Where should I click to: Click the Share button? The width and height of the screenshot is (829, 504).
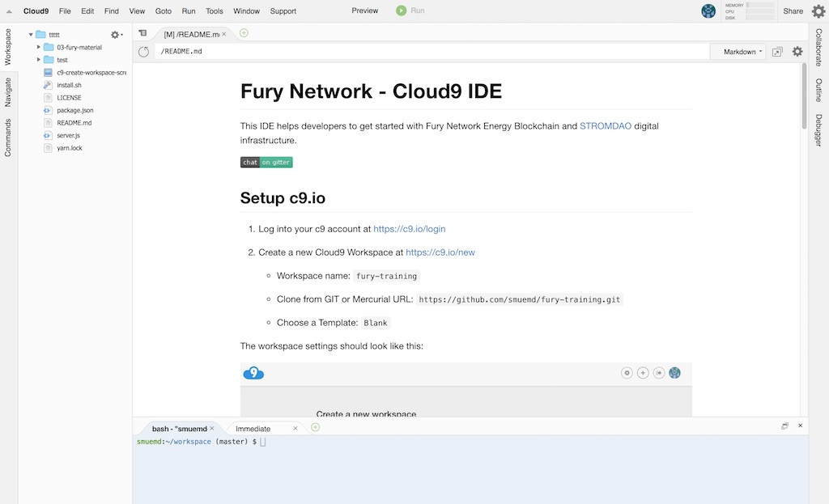tap(793, 11)
